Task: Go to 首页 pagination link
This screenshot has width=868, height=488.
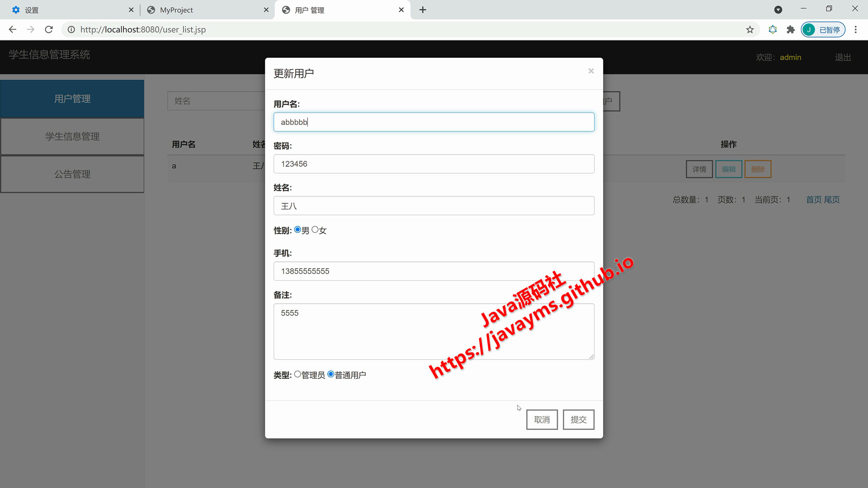Action: coord(814,200)
